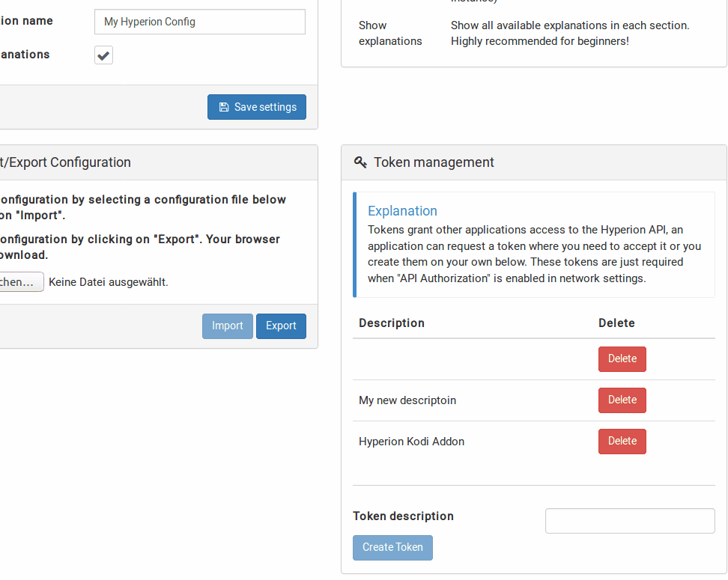The image size is (728, 580).
Task: Click the Import button
Action: (x=227, y=326)
